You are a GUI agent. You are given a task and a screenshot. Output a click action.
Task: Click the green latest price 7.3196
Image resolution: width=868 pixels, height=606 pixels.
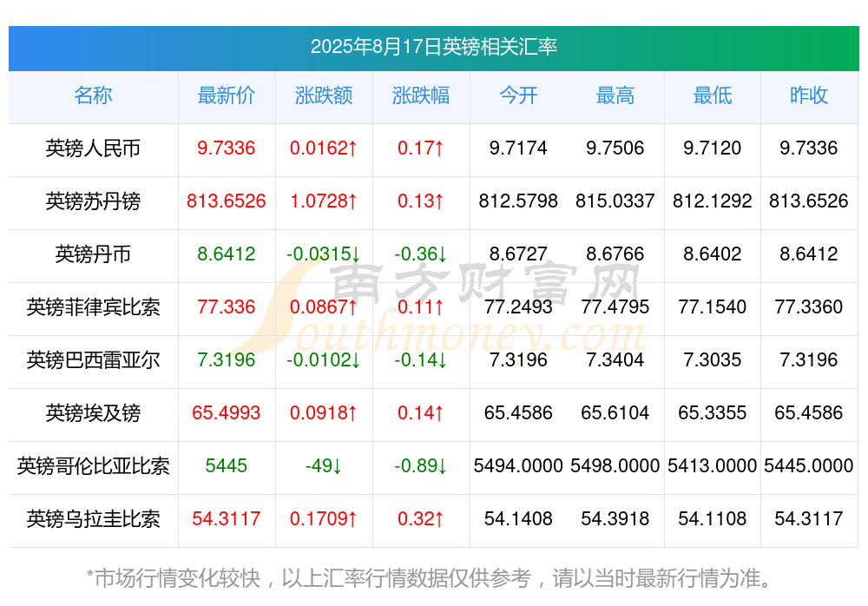(x=226, y=360)
